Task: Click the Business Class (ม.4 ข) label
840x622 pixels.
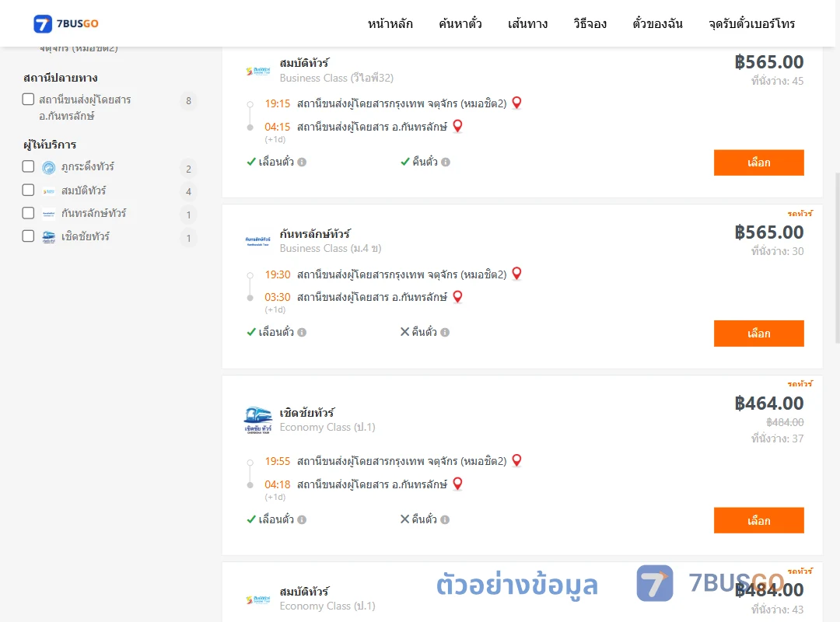Action: tap(331, 249)
